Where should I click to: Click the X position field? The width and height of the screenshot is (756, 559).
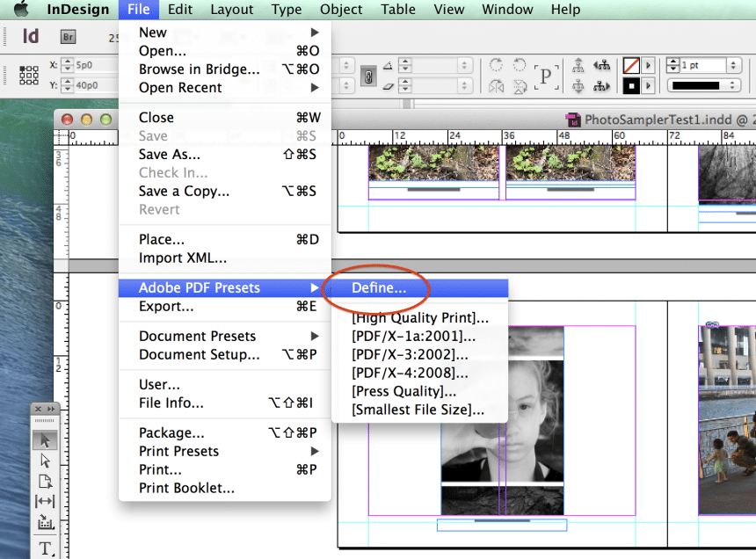coord(96,65)
